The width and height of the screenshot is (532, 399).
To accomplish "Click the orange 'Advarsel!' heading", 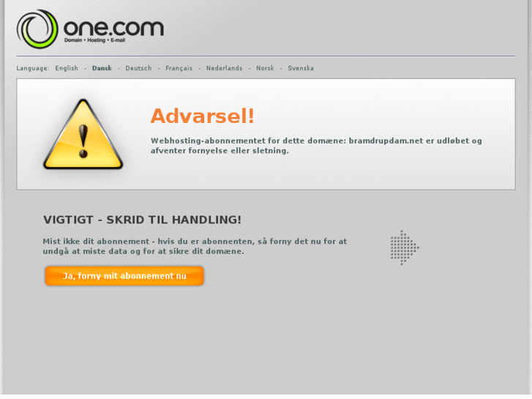I will pos(202,116).
